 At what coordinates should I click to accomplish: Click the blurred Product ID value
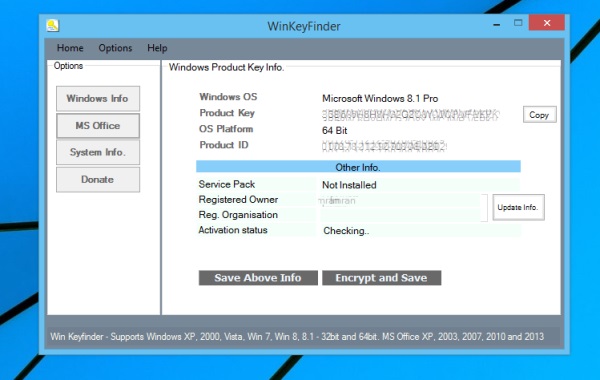coord(384,147)
